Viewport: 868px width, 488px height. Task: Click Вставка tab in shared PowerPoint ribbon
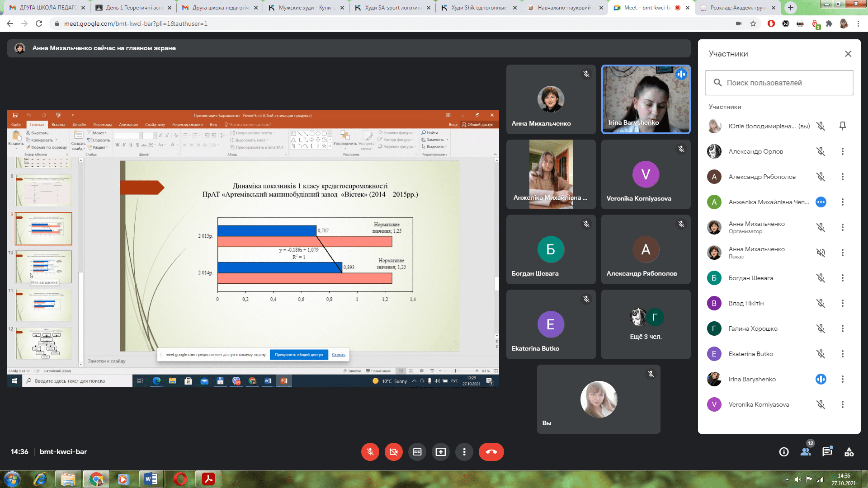(x=58, y=125)
